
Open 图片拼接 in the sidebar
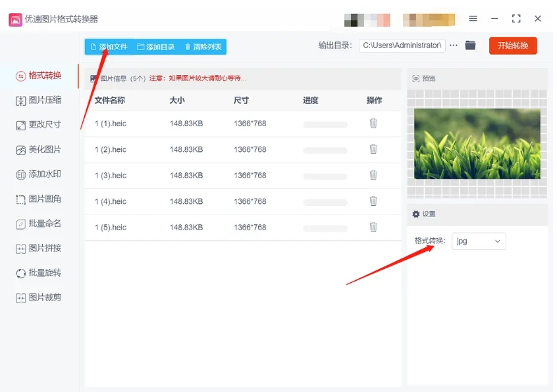[x=39, y=249]
